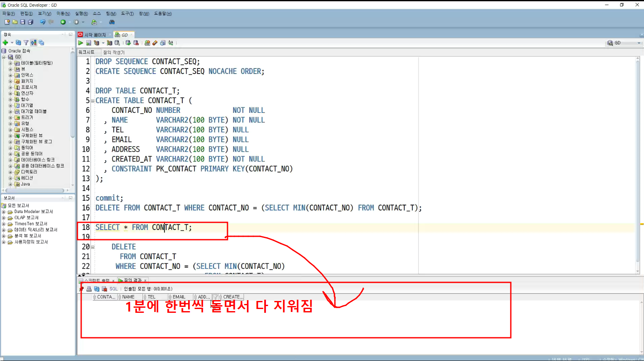Expand the Data Modeler 보고서 node
Viewport: 644px width, 361px height.
point(4,212)
